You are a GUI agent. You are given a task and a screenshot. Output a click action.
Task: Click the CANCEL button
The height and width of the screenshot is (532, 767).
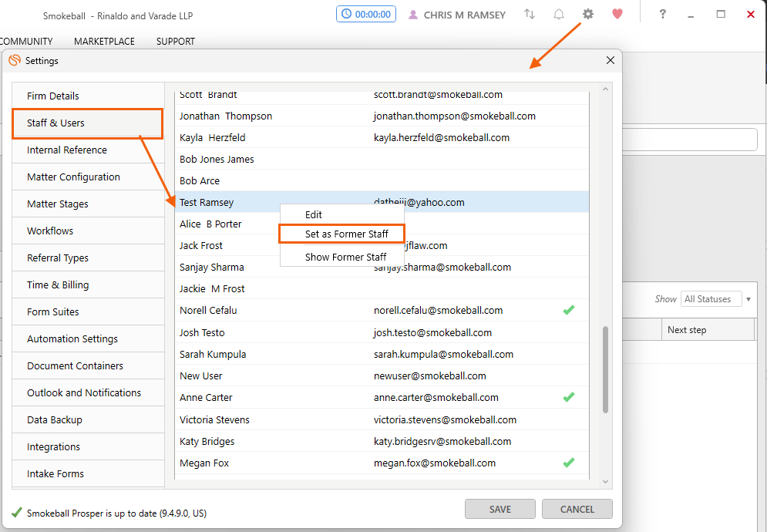coord(577,509)
